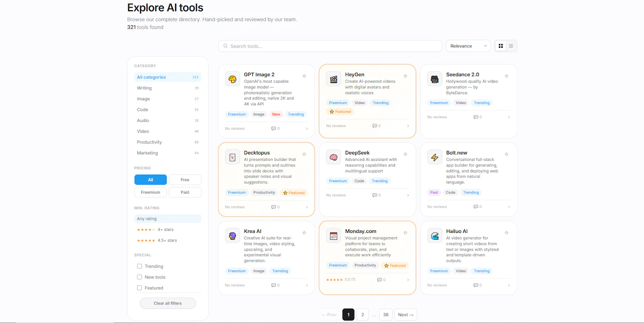This screenshot has height=323, width=644.
Task: Click the DeepSeek brain logo
Action: coord(334,157)
